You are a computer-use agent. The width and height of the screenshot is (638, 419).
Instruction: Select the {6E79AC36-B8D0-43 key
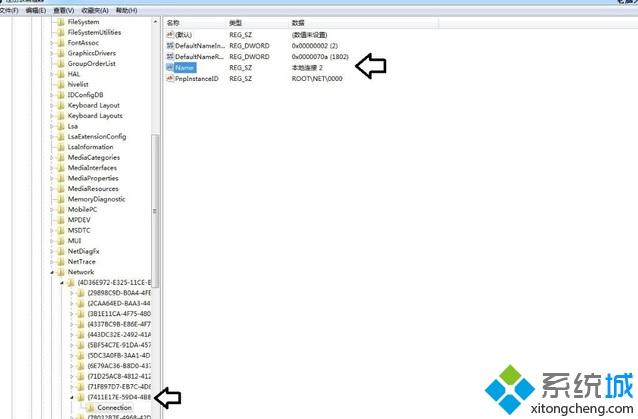tap(119, 366)
